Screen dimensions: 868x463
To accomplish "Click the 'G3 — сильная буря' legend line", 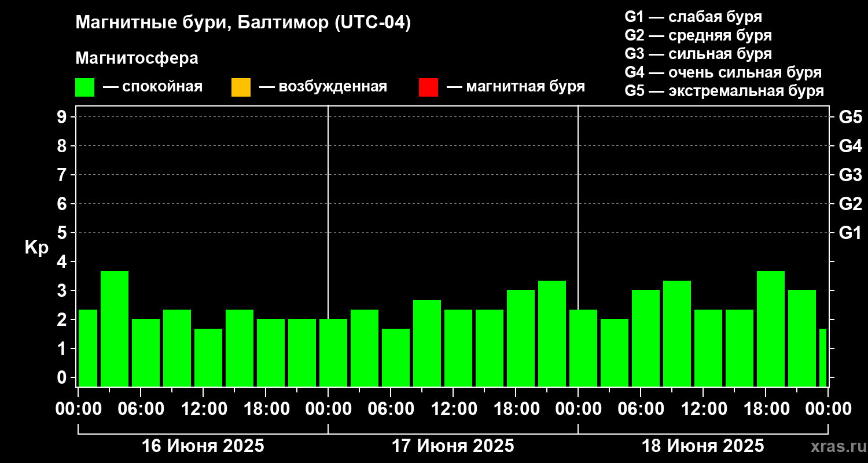I will (698, 54).
